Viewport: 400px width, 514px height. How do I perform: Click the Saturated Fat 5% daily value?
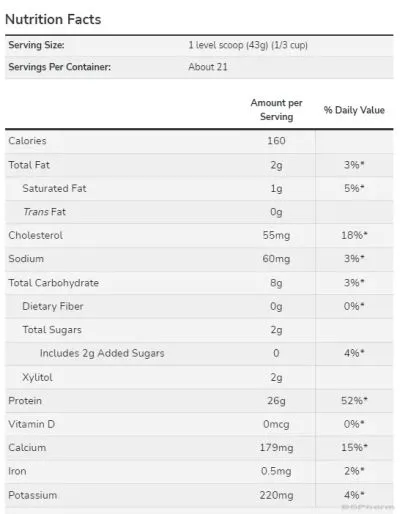pos(354,188)
